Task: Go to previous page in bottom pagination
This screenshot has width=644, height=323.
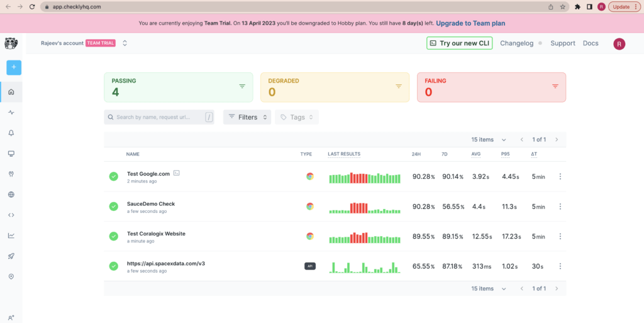Action: pos(521,288)
